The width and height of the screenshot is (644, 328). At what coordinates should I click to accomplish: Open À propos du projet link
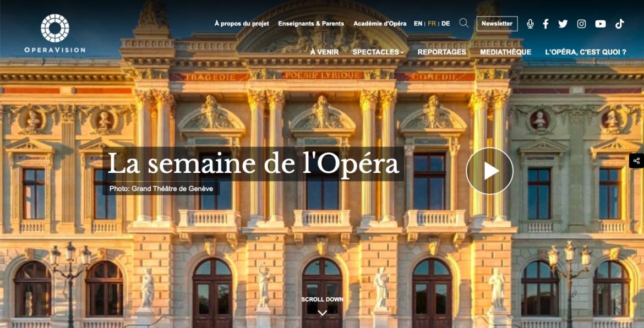coord(242,24)
